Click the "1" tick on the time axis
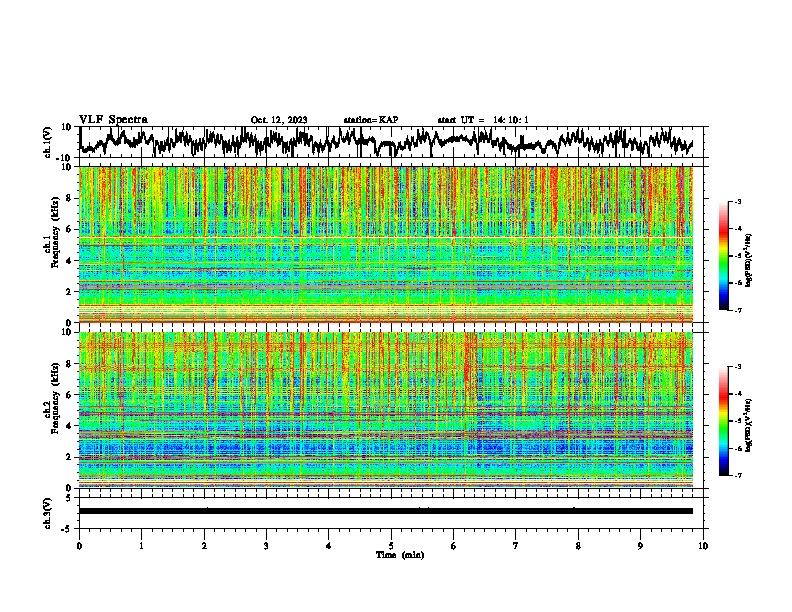Image resolution: width=792 pixels, height=612 pixels. click(x=141, y=546)
